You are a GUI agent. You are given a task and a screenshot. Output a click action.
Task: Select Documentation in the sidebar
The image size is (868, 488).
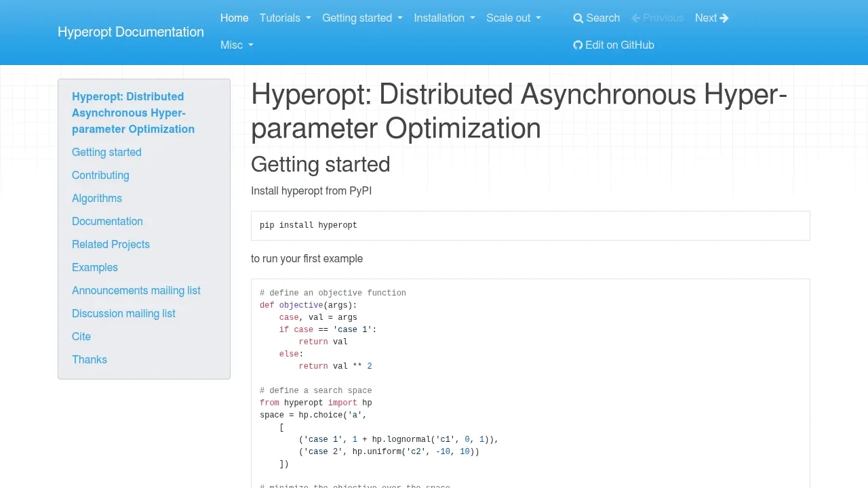click(107, 222)
